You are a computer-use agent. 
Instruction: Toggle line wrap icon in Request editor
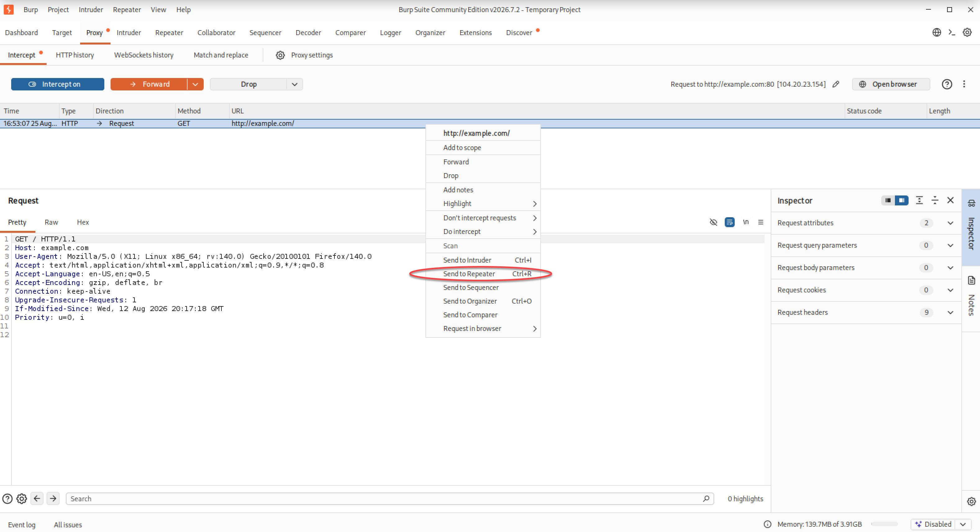730,222
